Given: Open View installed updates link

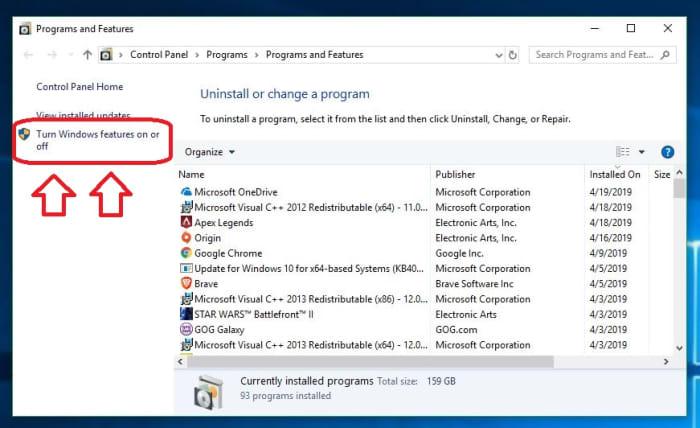Looking at the screenshot, I should [83, 116].
